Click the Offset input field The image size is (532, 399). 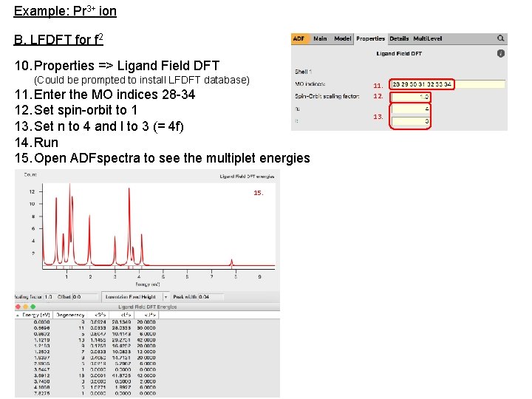point(84,297)
